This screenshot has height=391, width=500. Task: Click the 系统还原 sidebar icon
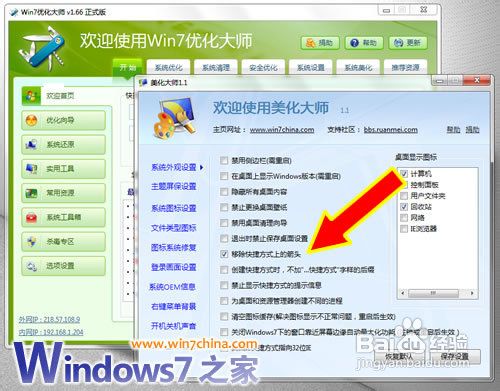click(x=31, y=144)
